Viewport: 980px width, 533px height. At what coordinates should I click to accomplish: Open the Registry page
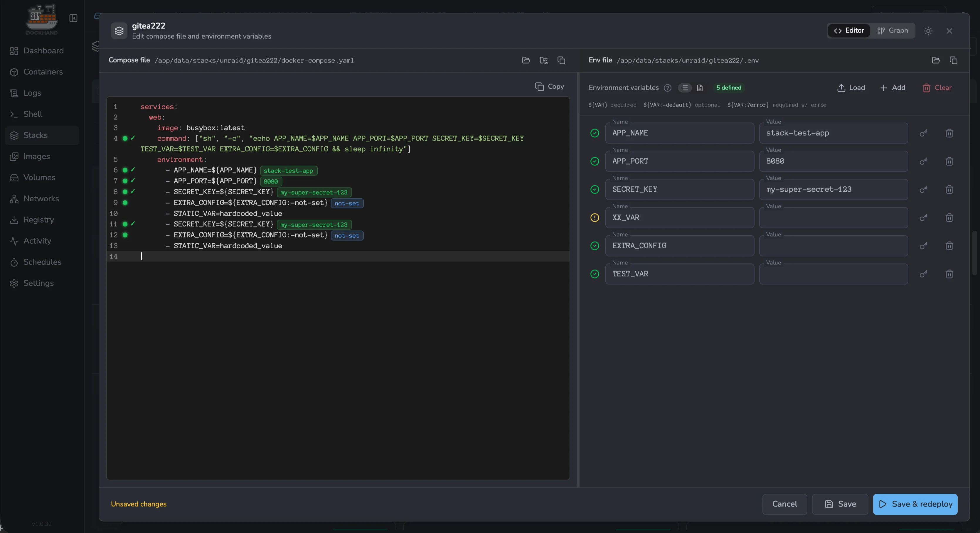click(42, 220)
